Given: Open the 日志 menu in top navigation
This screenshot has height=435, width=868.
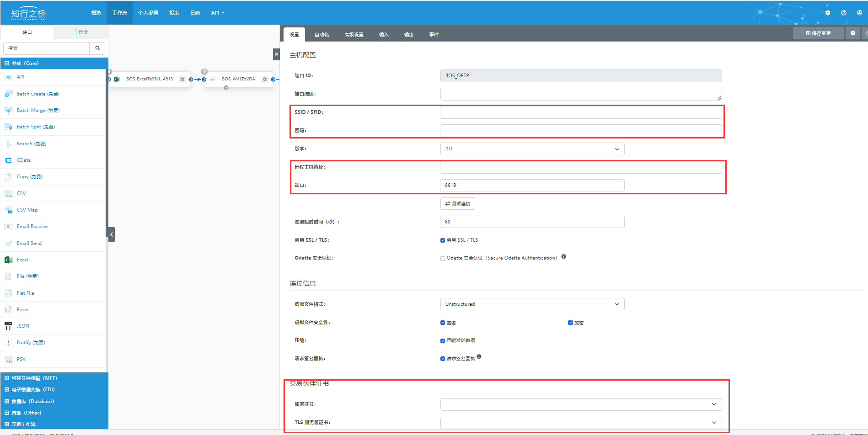Looking at the screenshot, I should [195, 13].
